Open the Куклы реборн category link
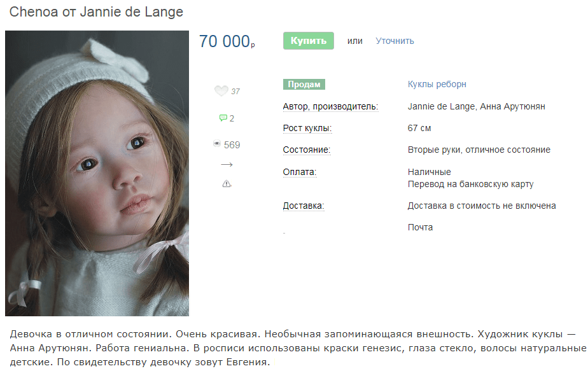 [x=437, y=85]
